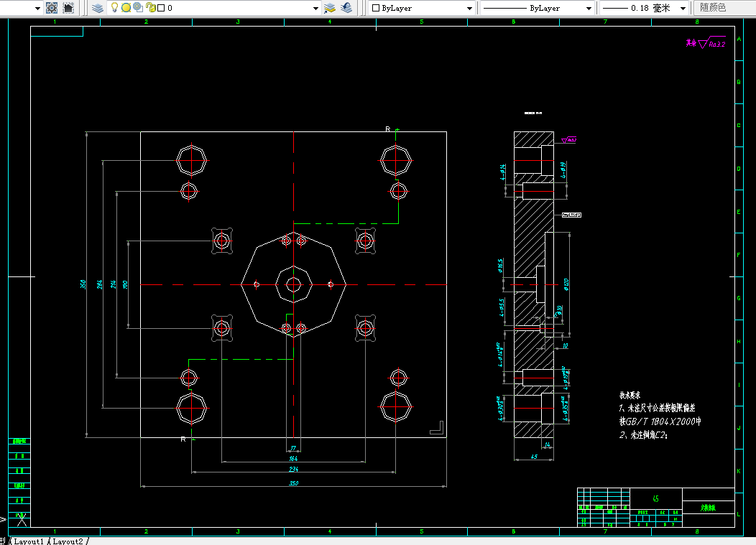Click the 未注尺寸公差按极限偏差 note line
756x545 pixels.
coord(657,408)
